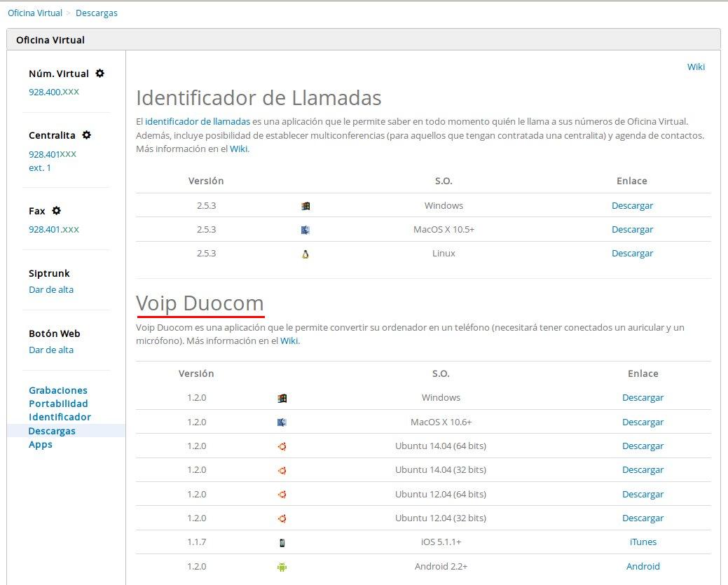Viewport: 728px width, 585px height.
Task: Click MacOS X 10.6+ Finder icon
Action: tap(282, 422)
